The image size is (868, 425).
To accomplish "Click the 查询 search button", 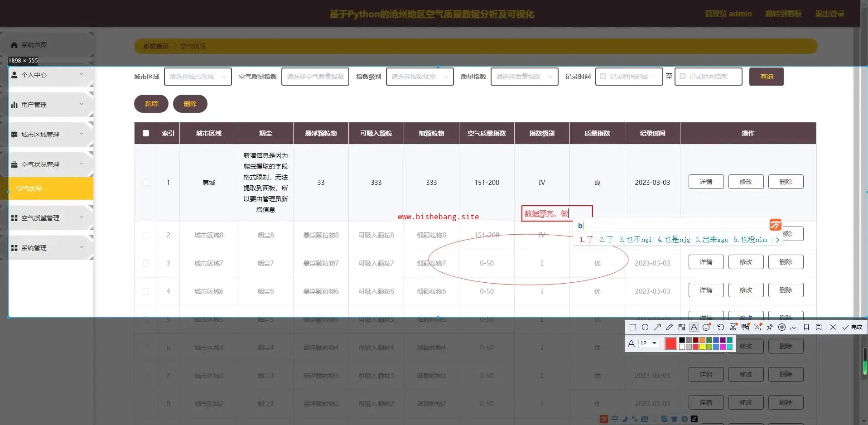I will tap(766, 77).
